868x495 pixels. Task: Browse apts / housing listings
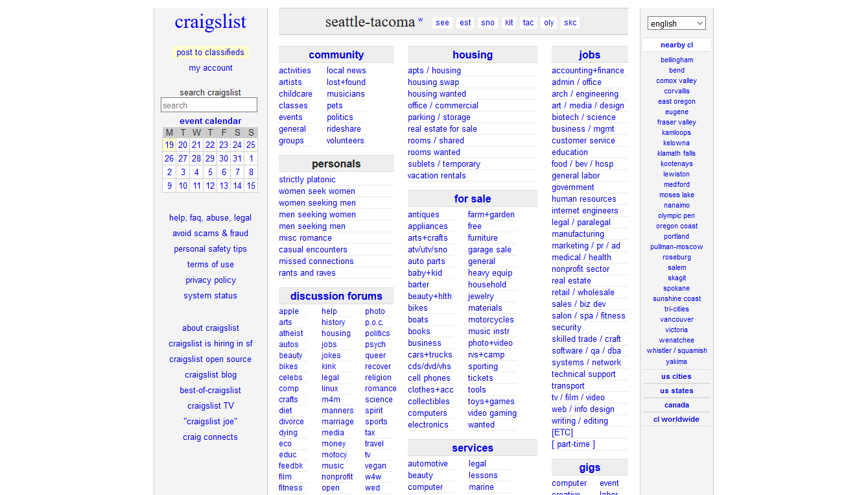[434, 71]
